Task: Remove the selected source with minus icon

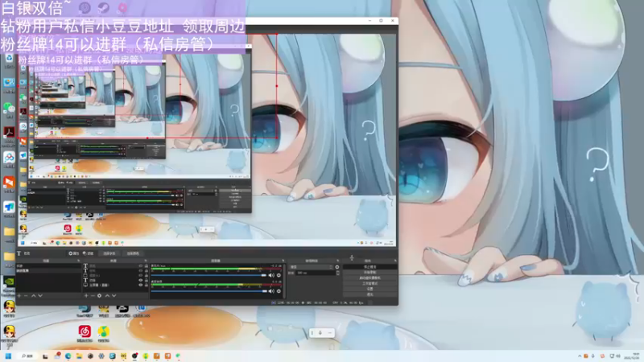Action: pos(93,295)
